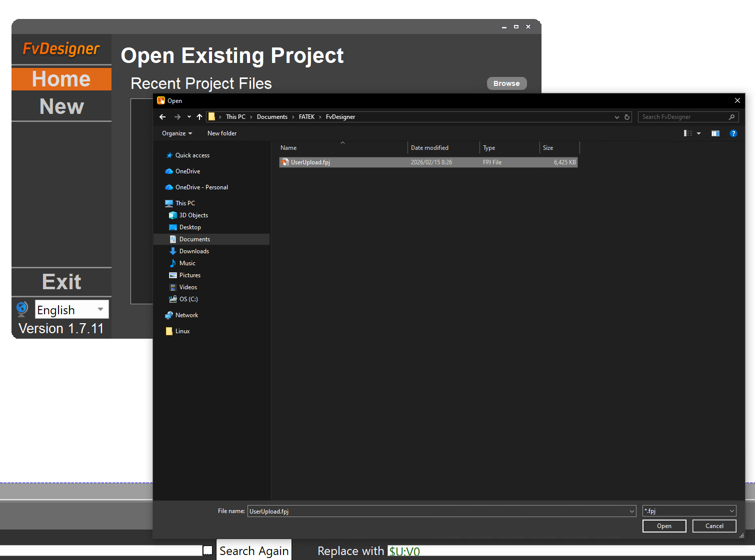Image resolution: width=755 pixels, height=560 pixels.
Task: Switch to the New tab
Action: [61, 106]
